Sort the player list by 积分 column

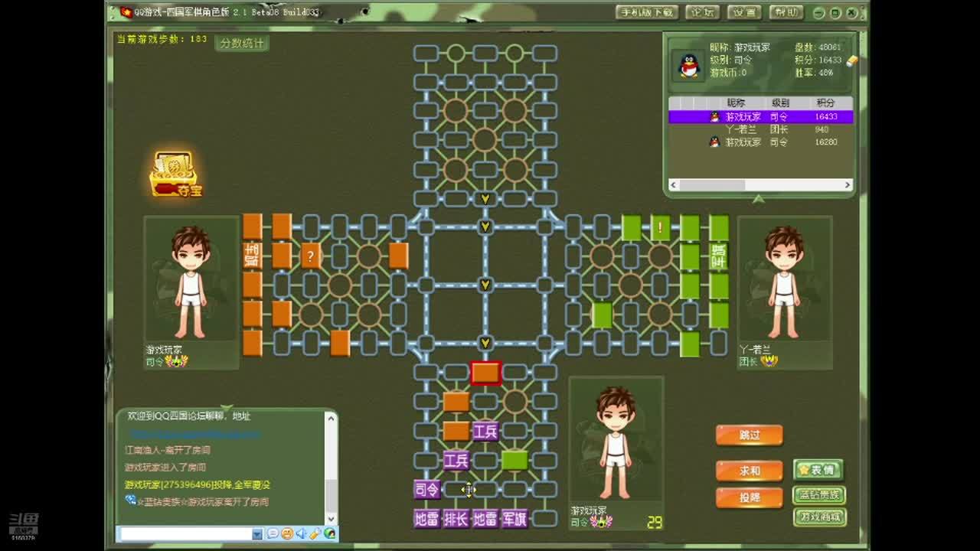[x=825, y=103]
